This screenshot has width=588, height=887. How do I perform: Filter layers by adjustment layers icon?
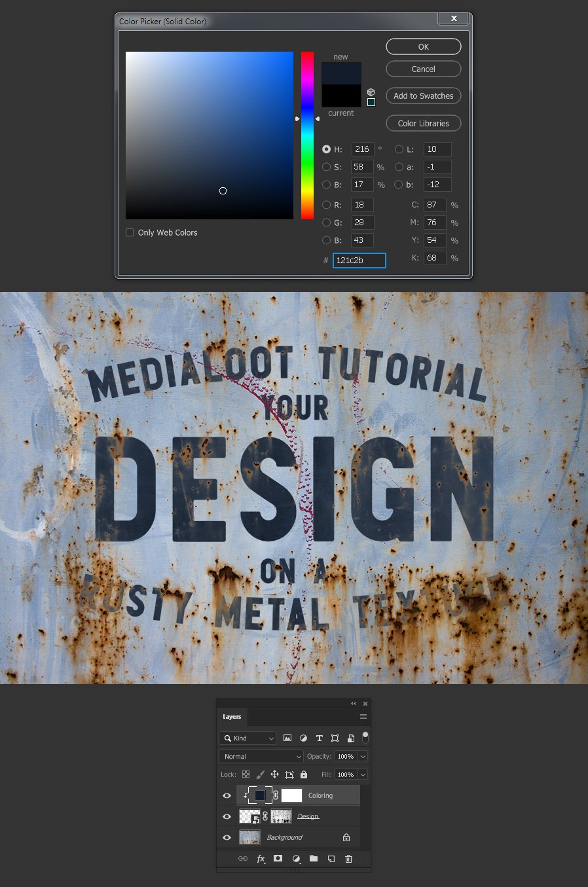coord(303,738)
